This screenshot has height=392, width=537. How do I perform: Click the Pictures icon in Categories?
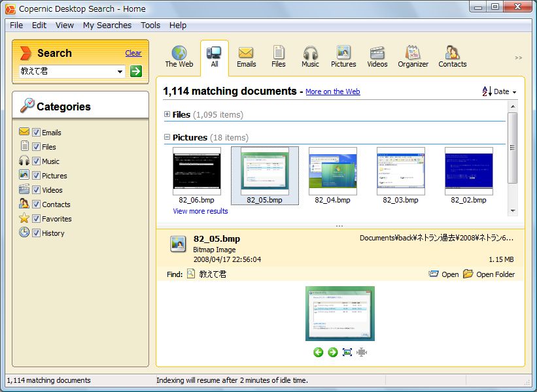(24, 175)
